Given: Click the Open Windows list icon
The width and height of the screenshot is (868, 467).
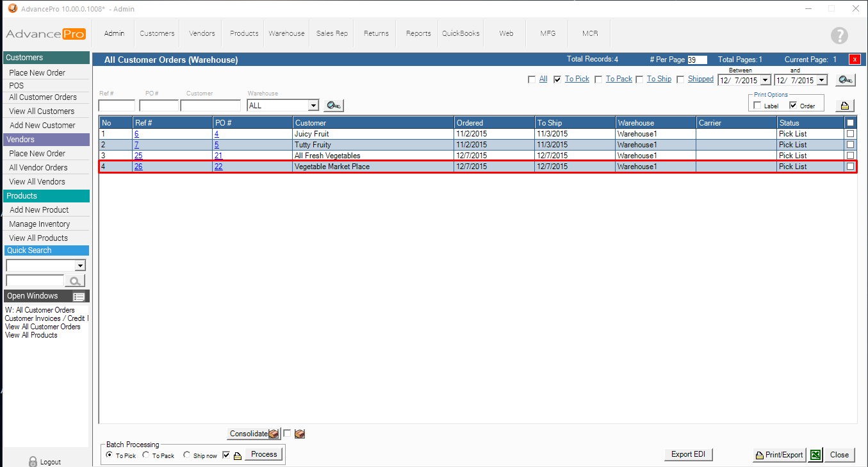Looking at the screenshot, I should [79, 297].
